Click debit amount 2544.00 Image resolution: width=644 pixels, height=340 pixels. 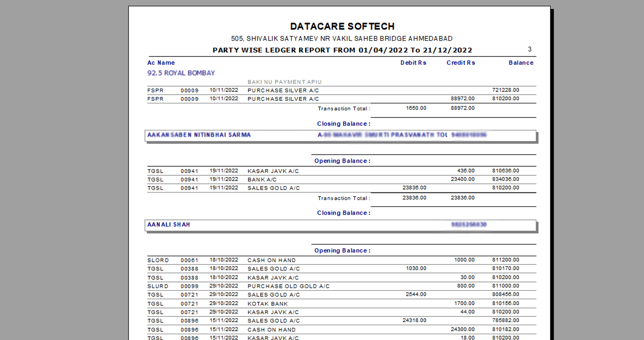(416, 294)
